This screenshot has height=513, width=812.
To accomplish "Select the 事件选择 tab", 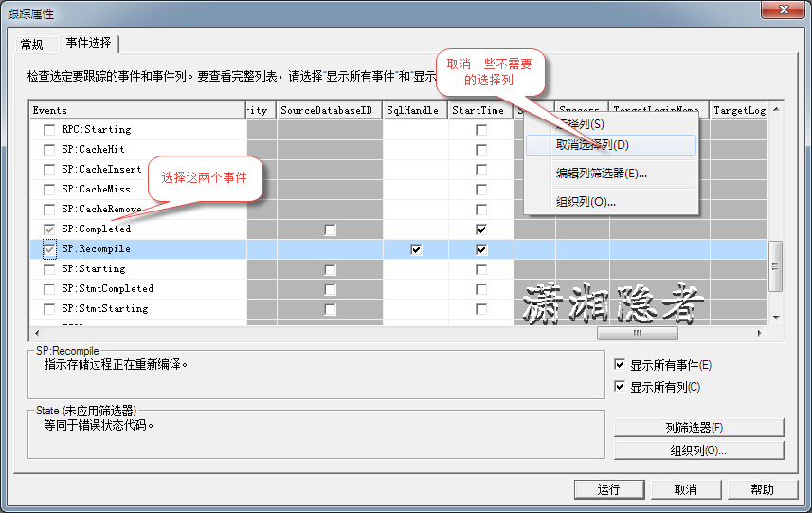I will pos(88,44).
